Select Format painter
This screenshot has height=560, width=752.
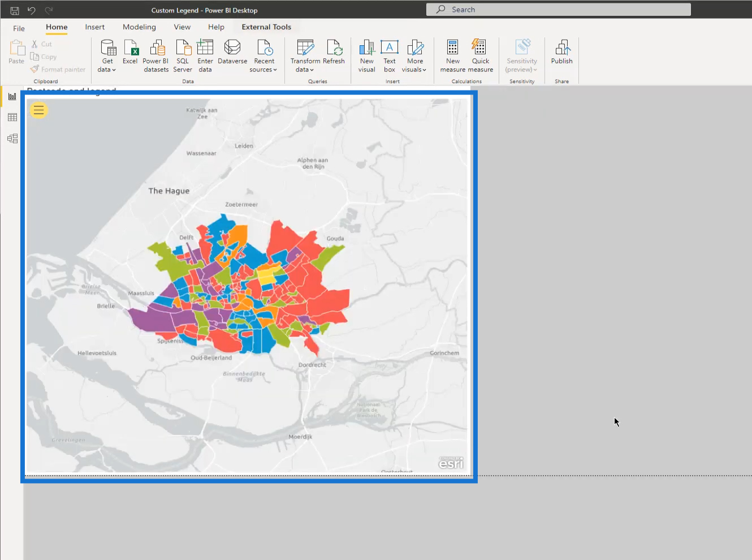coord(58,70)
